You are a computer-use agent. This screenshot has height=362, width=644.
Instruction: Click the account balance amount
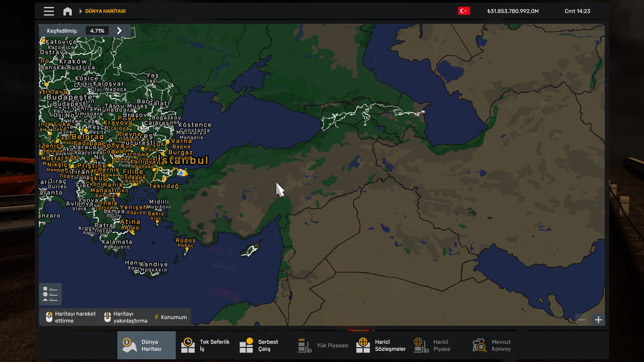[x=513, y=11]
